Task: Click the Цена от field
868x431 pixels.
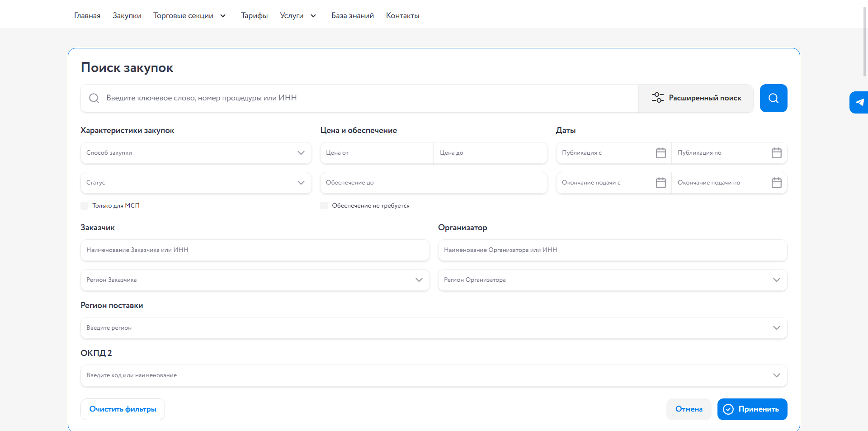Action: (377, 153)
